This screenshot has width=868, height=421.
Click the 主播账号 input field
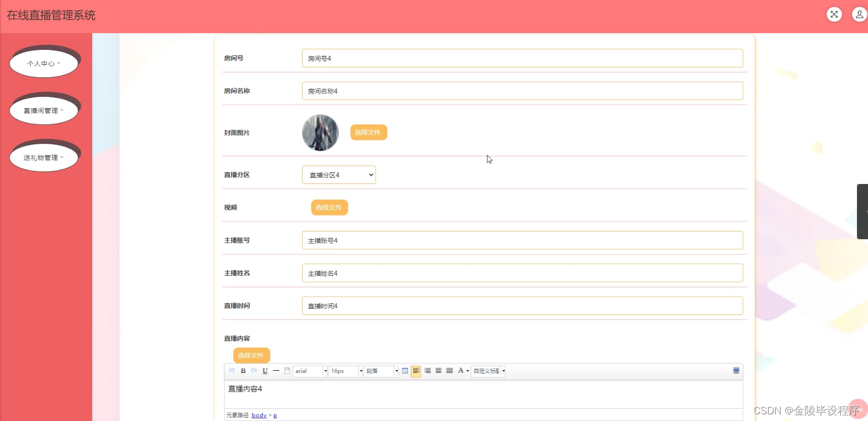[522, 240]
